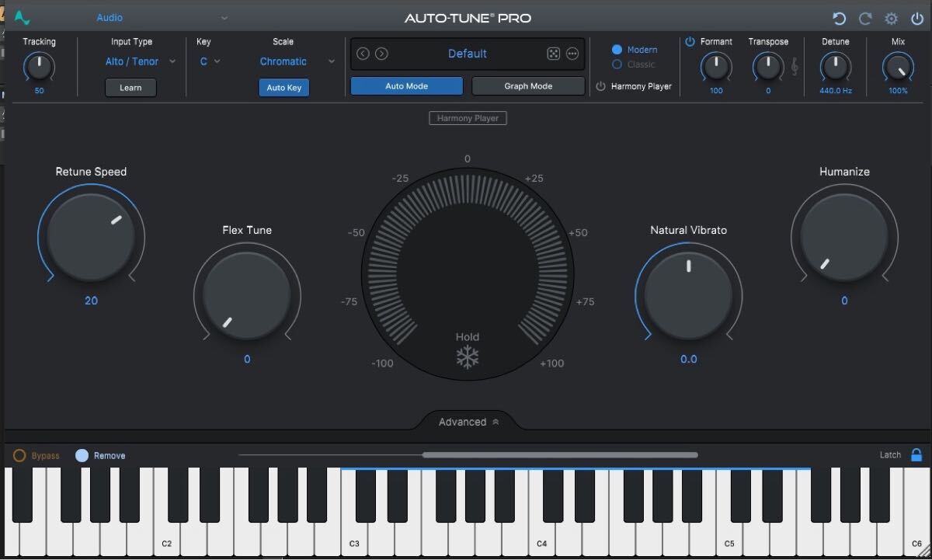
Task: Open the Key C dropdown
Action: click(210, 61)
